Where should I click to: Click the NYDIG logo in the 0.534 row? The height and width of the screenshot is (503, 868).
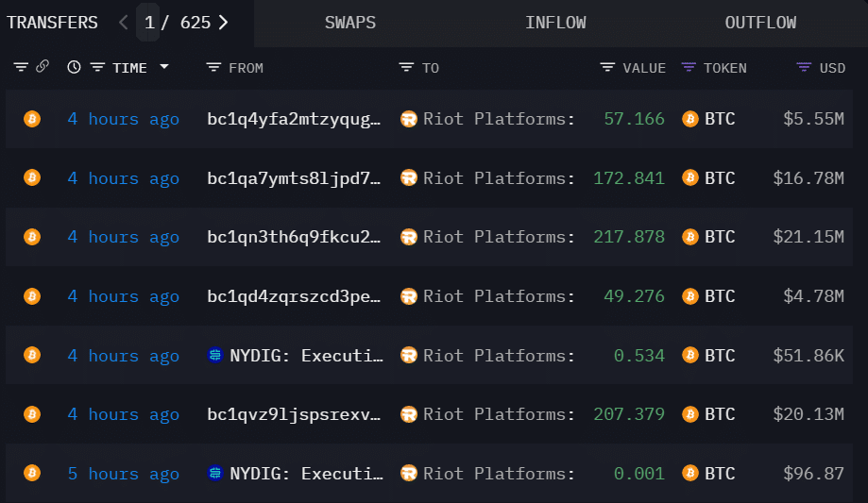pos(215,356)
